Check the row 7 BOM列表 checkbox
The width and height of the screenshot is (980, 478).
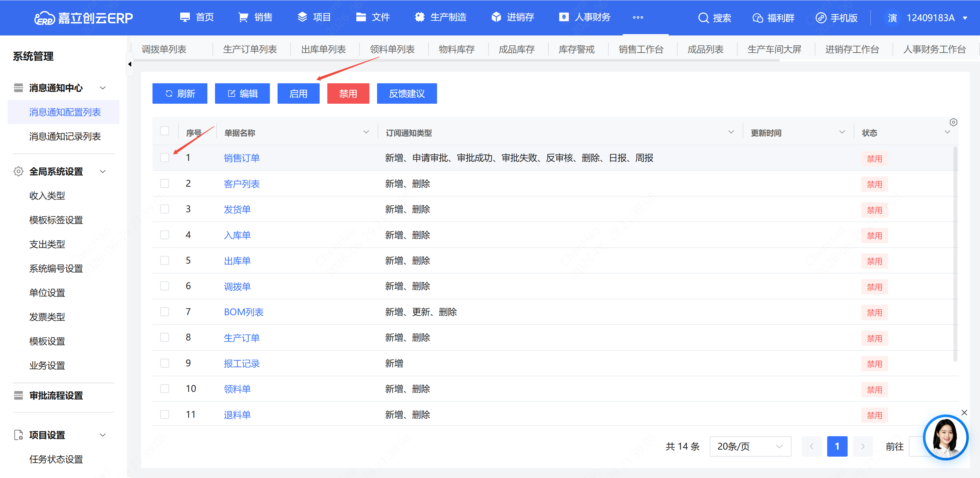165,312
